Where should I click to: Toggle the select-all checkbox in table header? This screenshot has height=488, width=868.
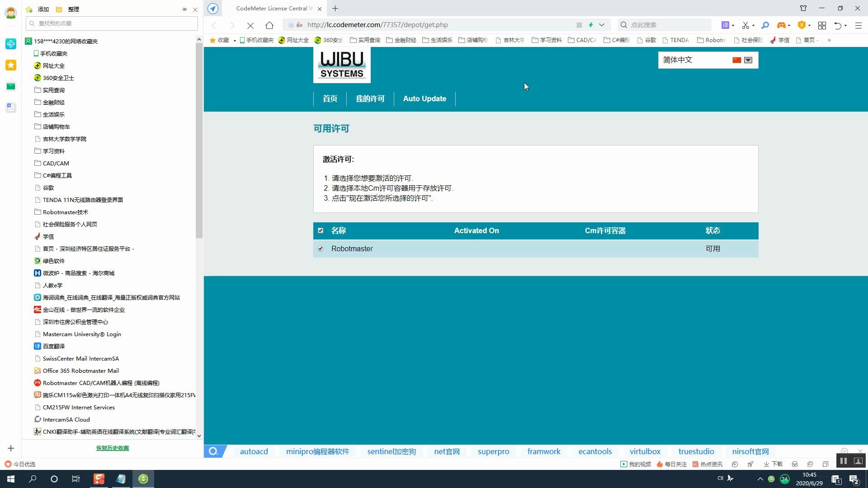click(321, 230)
